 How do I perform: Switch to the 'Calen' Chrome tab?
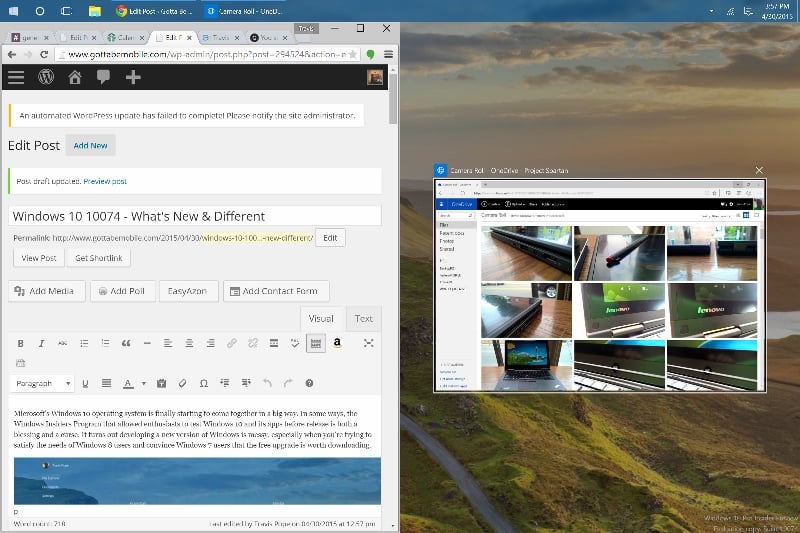pos(126,38)
